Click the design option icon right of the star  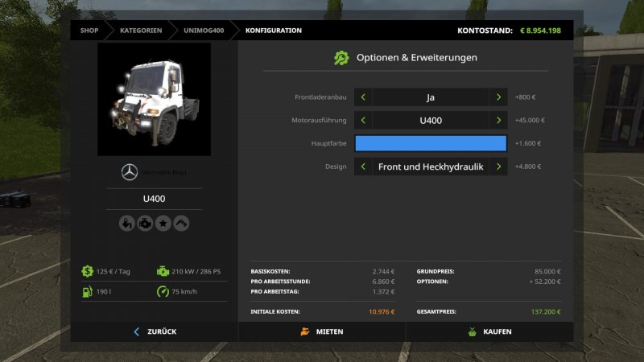click(x=181, y=224)
